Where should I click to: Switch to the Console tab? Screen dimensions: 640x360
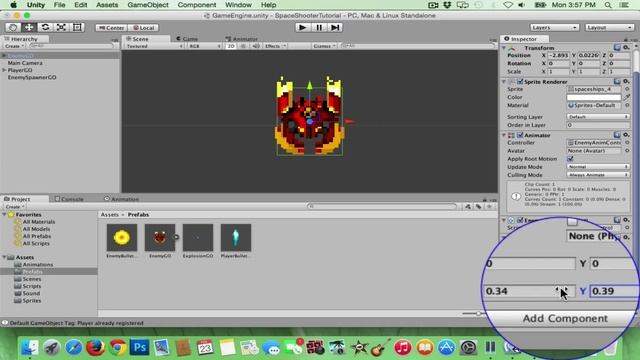[69, 199]
